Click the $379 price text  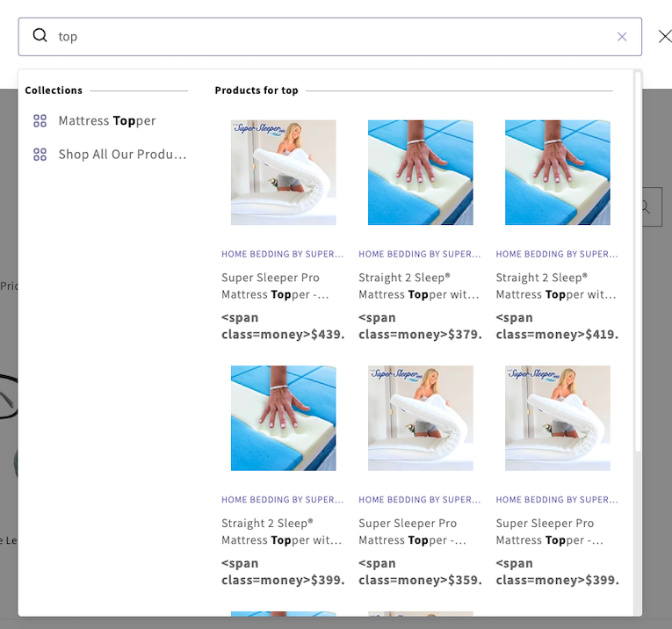(420, 326)
